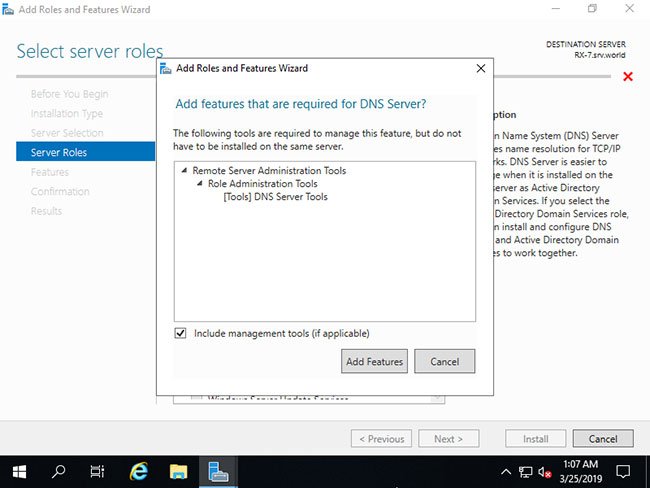Close the inner wizard dialog with X
Screen dimensions: 650x488
click(x=481, y=68)
